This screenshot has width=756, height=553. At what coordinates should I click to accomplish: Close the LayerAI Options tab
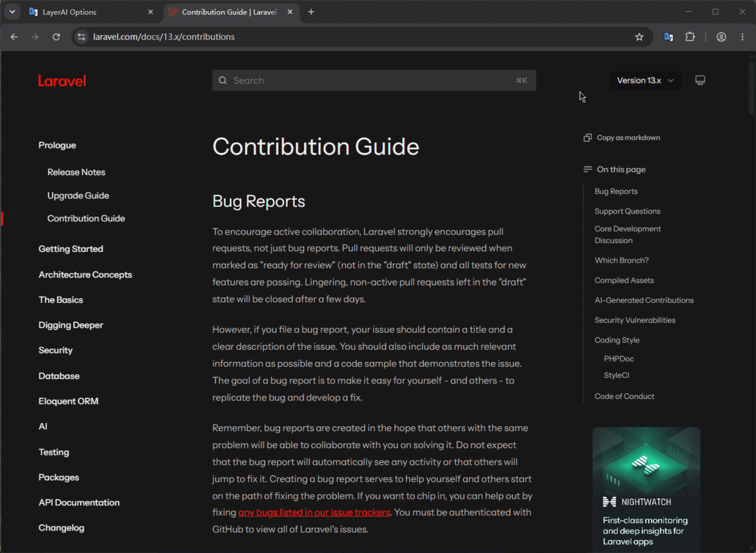tap(151, 12)
